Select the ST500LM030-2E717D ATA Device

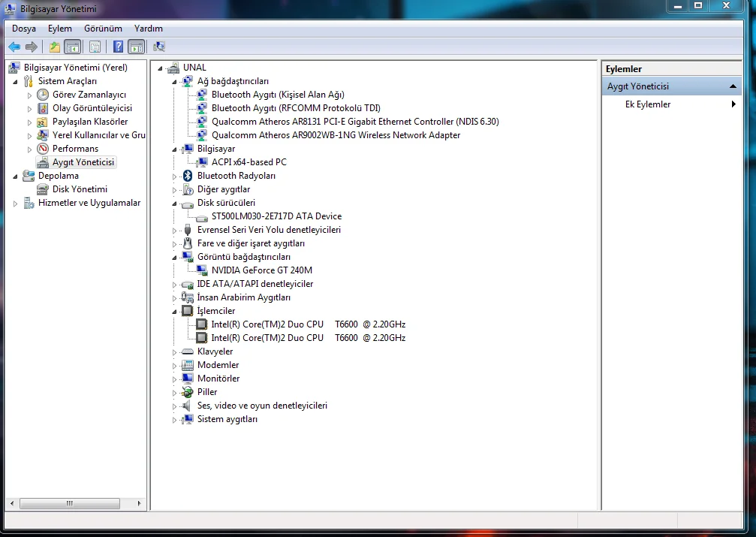277,216
